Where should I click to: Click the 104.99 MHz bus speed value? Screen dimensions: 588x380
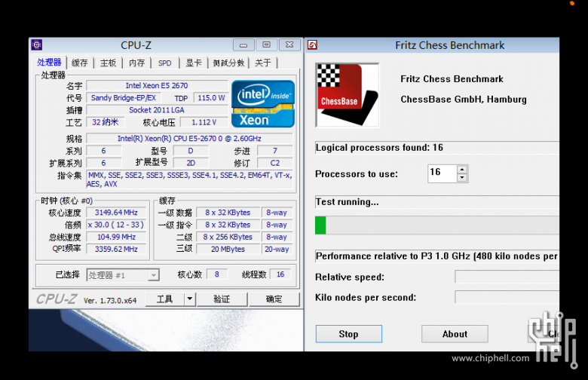[116, 237]
